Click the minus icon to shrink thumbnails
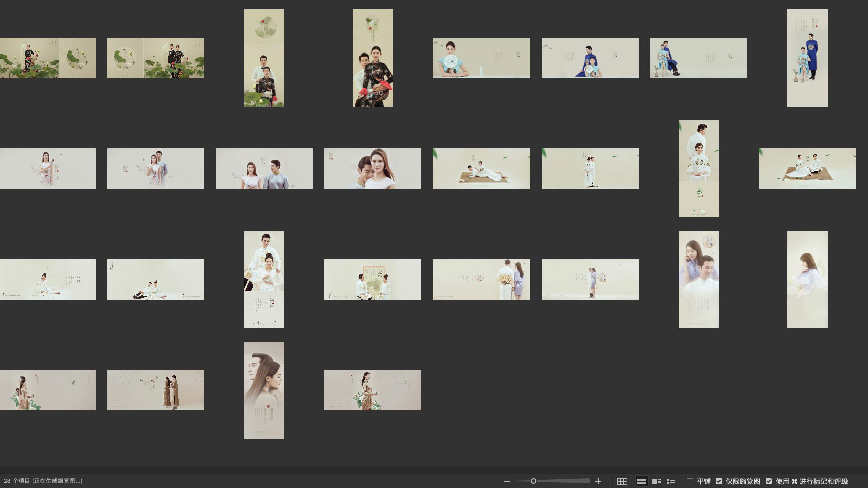Image resolution: width=868 pixels, height=488 pixels. [506, 481]
